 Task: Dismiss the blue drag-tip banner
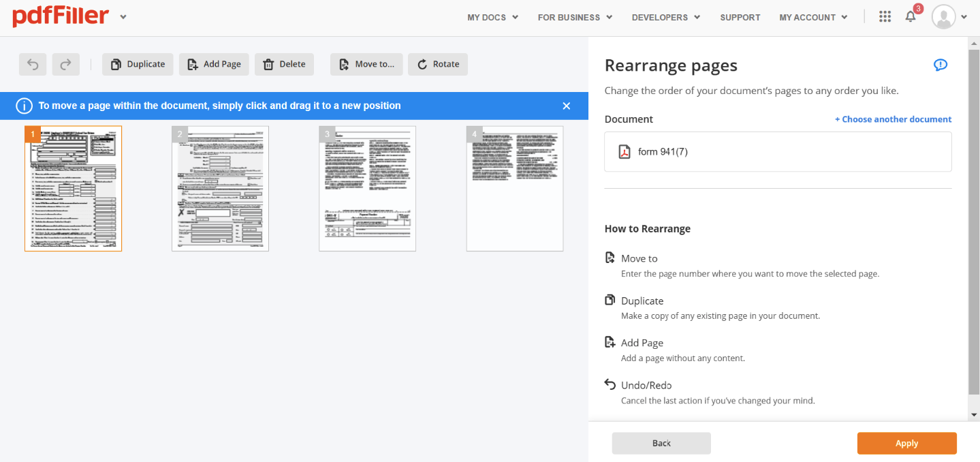tap(567, 106)
